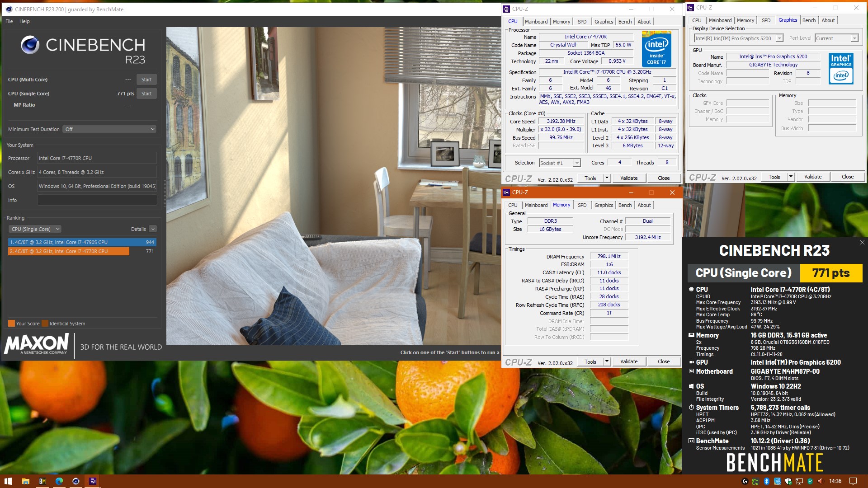Click the Bluetooth tray icon
This screenshot has width=868, height=488.
pos(767,481)
